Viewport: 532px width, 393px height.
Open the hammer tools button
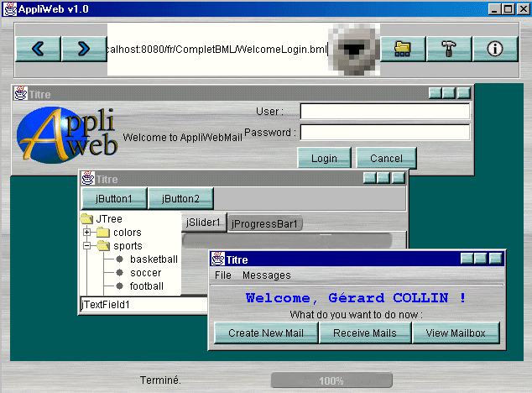click(x=449, y=49)
